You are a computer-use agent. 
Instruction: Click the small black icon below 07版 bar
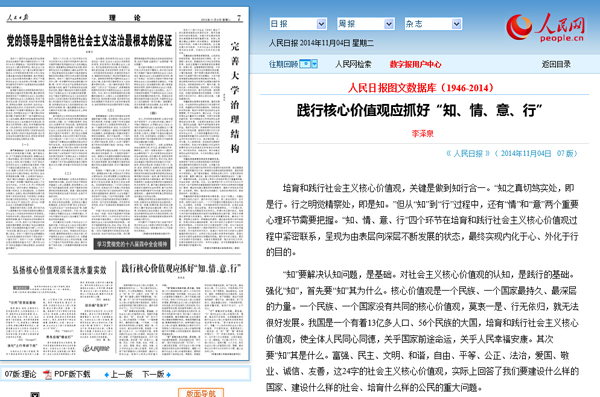click(x=35, y=394)
